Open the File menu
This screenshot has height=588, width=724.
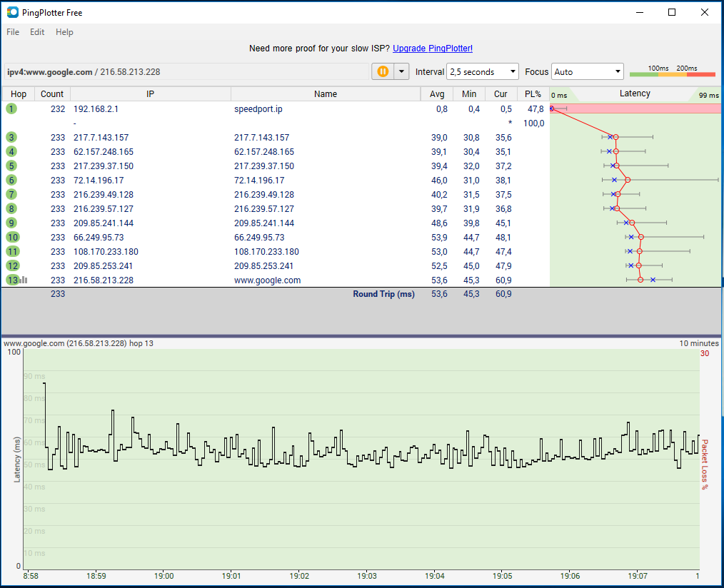click(x=13, y=32)
